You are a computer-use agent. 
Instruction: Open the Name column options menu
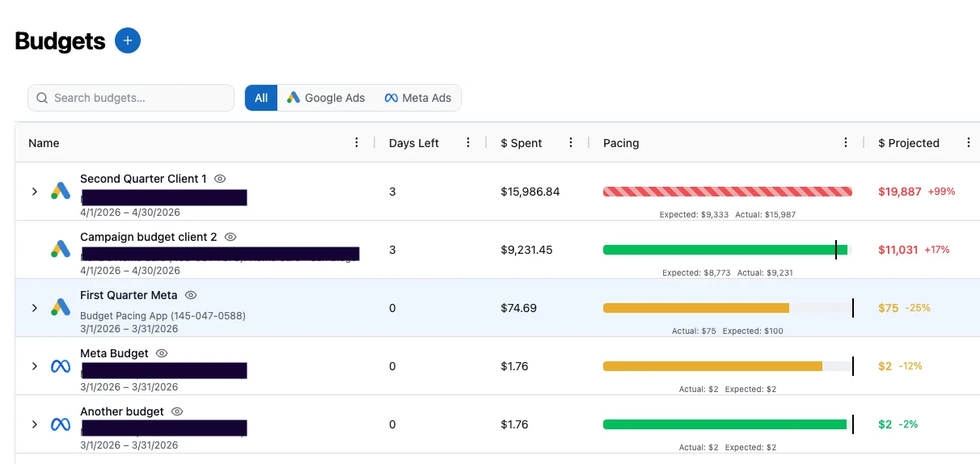click(357, 142)
